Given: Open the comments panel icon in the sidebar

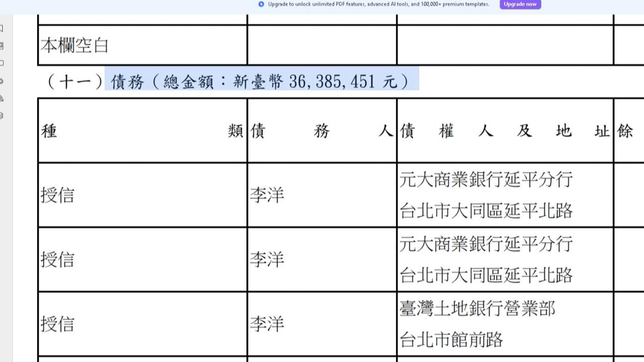Looking at the screenshot, I should pos(4,63).
